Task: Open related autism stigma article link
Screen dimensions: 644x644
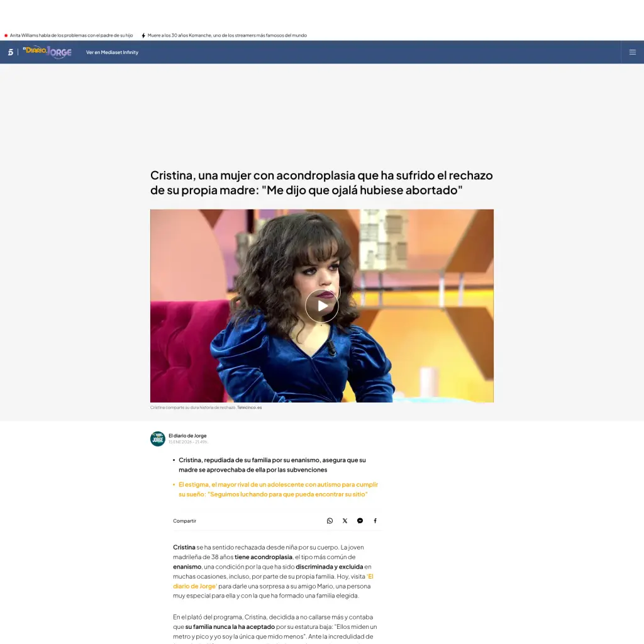Action: click(278, 489)
